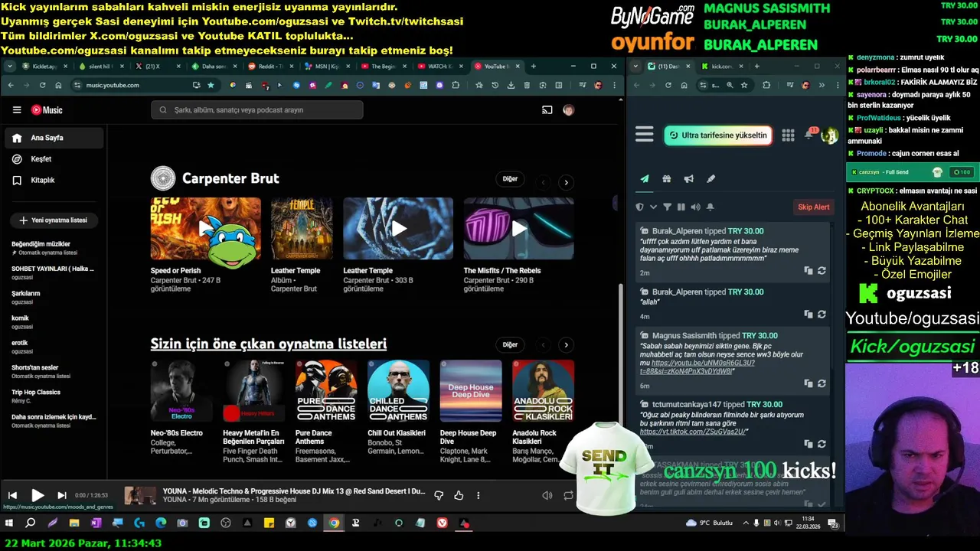Open the Chill Out Klasikleri playlist

(398, 391)
